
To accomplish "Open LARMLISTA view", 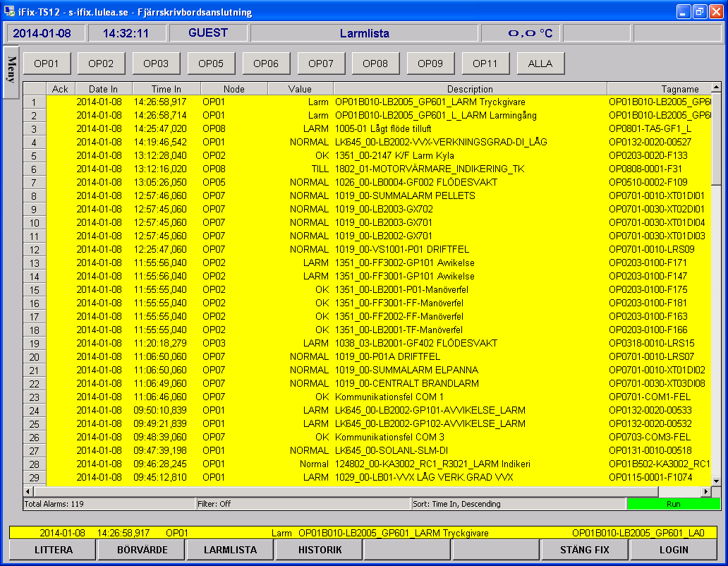I will click(x=230, y=550).
